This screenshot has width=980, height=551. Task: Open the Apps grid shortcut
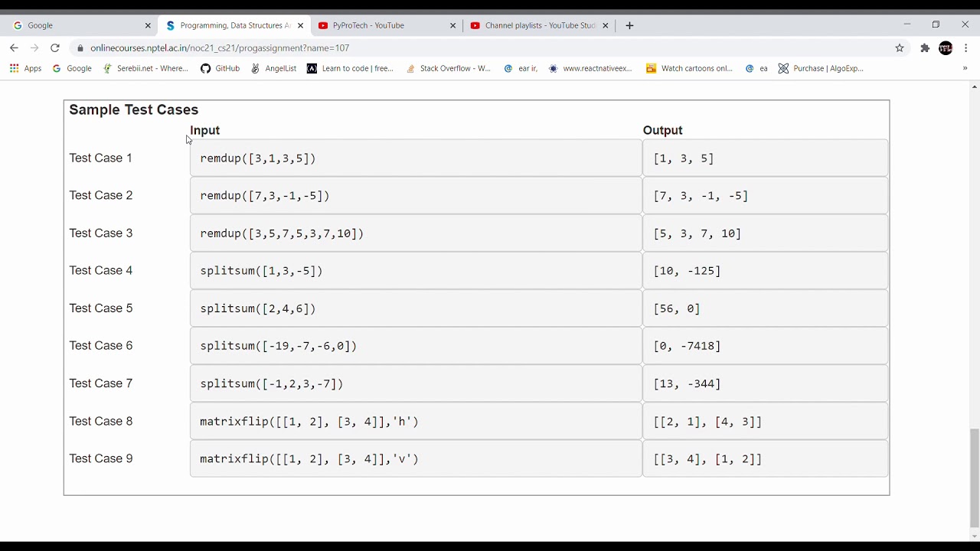click(x=25, y=68)
